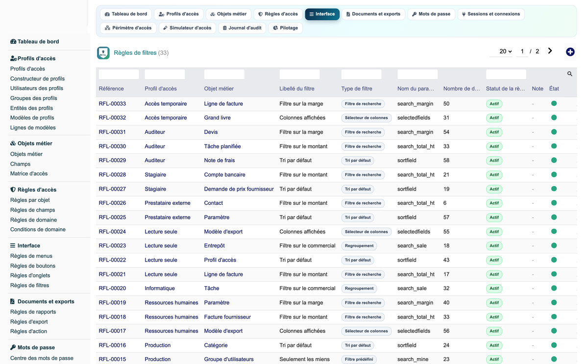This screenshot has height=364, width=588.
Task: Open Conditions de domaine in the sidebar
Action: 38,229
